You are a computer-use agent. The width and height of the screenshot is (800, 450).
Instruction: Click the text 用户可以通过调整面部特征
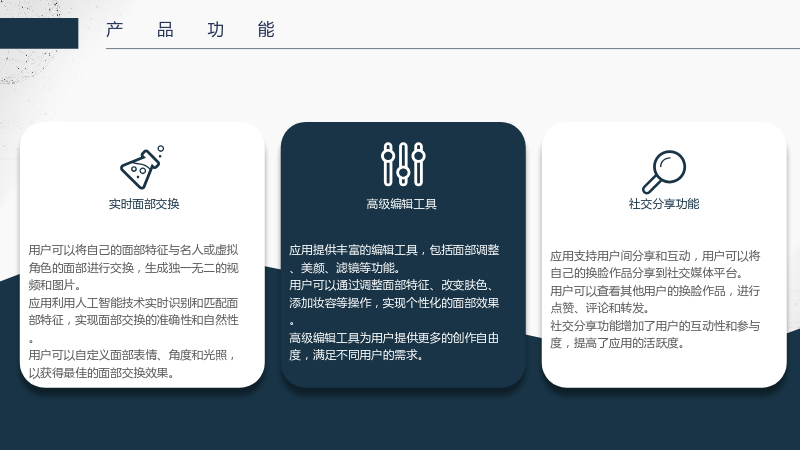pyautogui.click(x=394, y=303)
